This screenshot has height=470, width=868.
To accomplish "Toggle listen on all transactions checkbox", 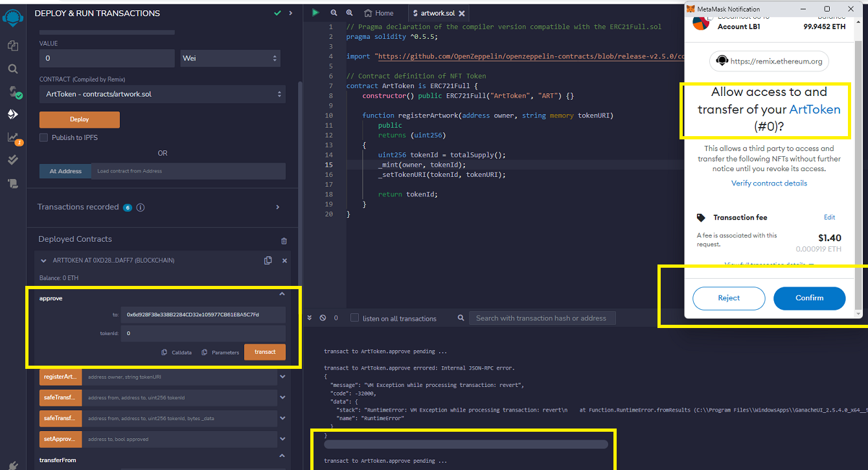I will click(354, 318).
